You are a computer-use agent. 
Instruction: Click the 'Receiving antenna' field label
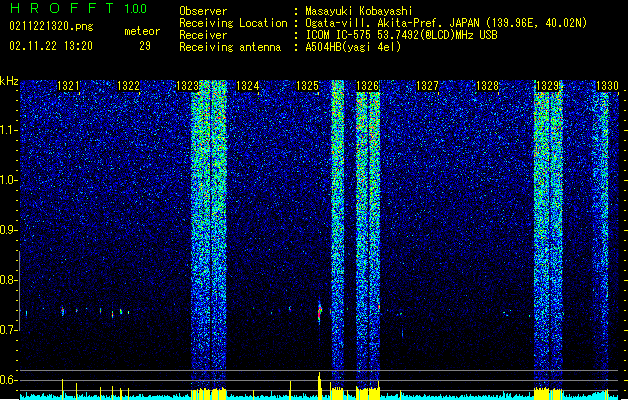(230, 47)
